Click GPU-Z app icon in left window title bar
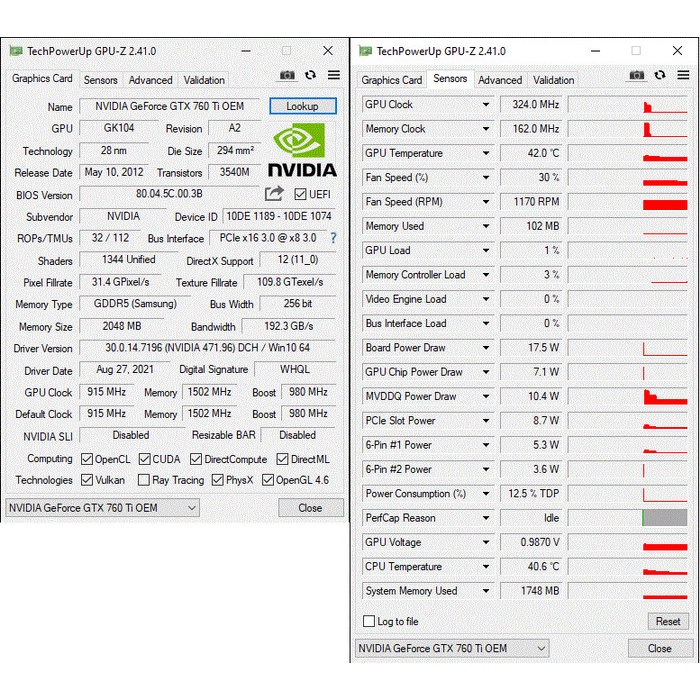The height and width of the screenshot is (700, 700). tap(16, 51)
